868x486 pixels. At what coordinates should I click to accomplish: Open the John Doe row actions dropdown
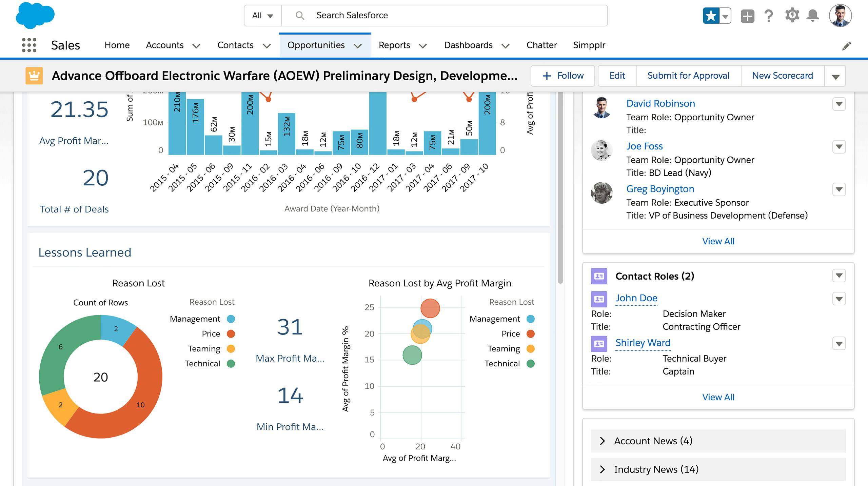[x=839, y=299]
